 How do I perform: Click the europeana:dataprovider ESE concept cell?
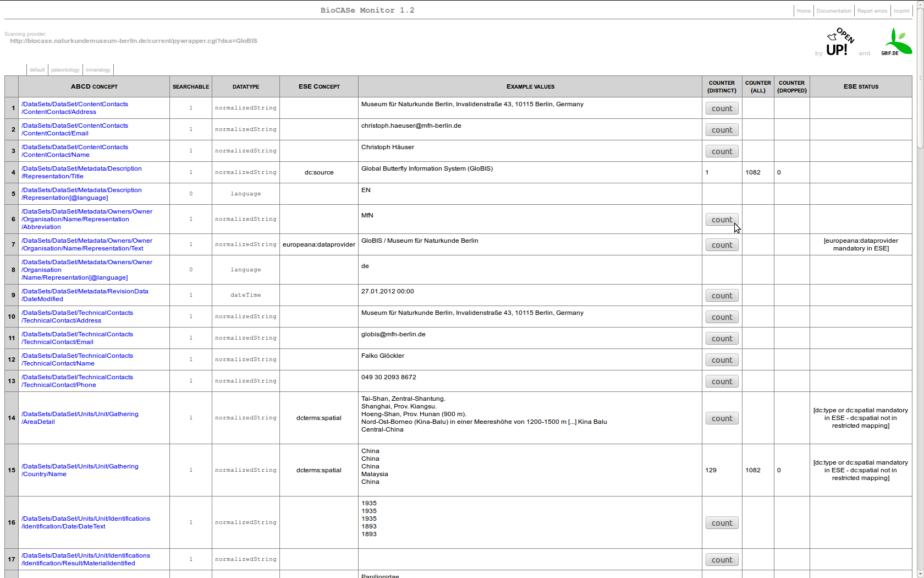[x=319, y=244]
